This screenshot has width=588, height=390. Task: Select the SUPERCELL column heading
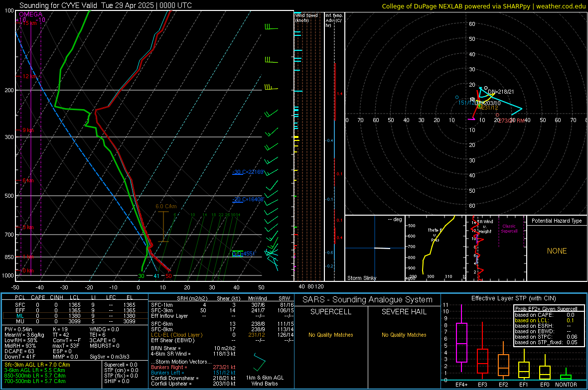point(331,312)
